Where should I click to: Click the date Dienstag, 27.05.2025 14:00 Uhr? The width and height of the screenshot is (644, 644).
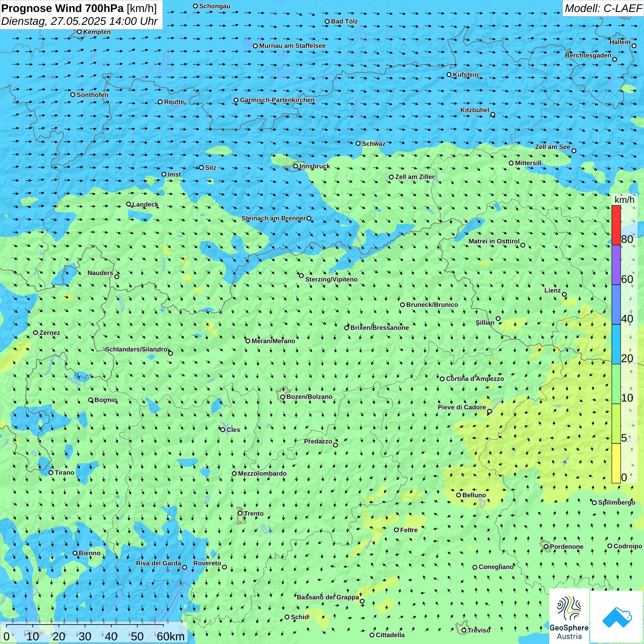[x=80, y=21]
